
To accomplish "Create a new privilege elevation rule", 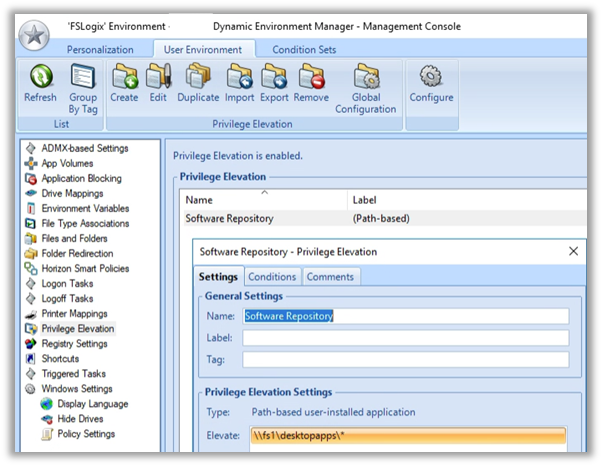I will click(124, 77).
